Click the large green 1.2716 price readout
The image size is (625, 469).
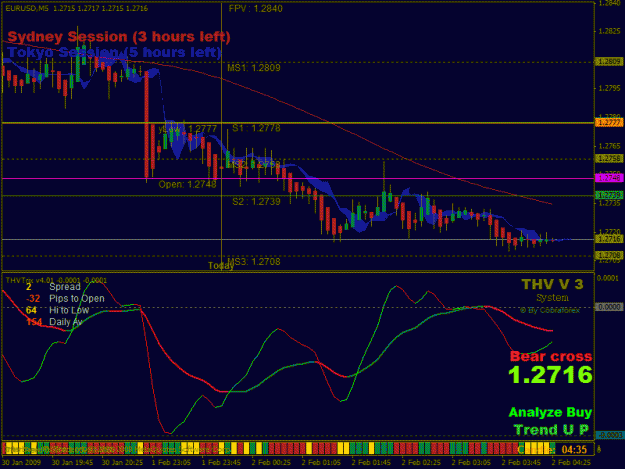(550, 375)
